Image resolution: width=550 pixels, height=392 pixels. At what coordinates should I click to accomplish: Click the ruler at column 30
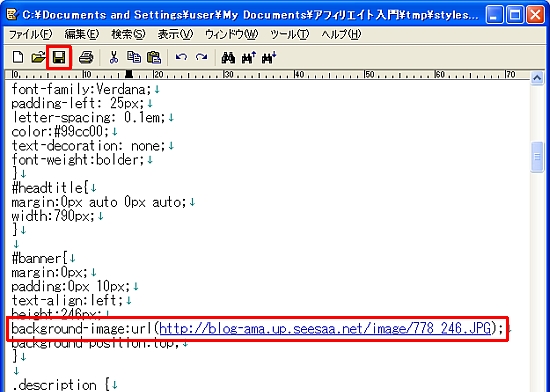228,74
